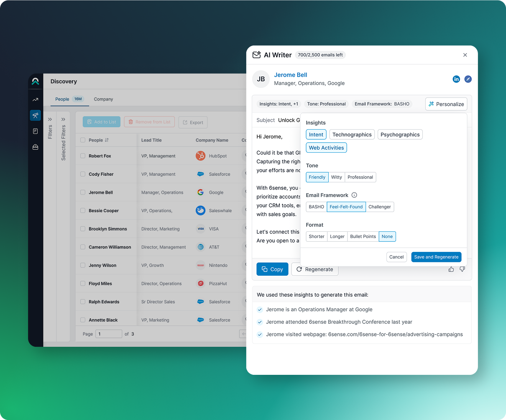The width and height of the screenshot is (506, 420).
Task: Select the Feel-Felt-Found framework
Action: point(346,207)
